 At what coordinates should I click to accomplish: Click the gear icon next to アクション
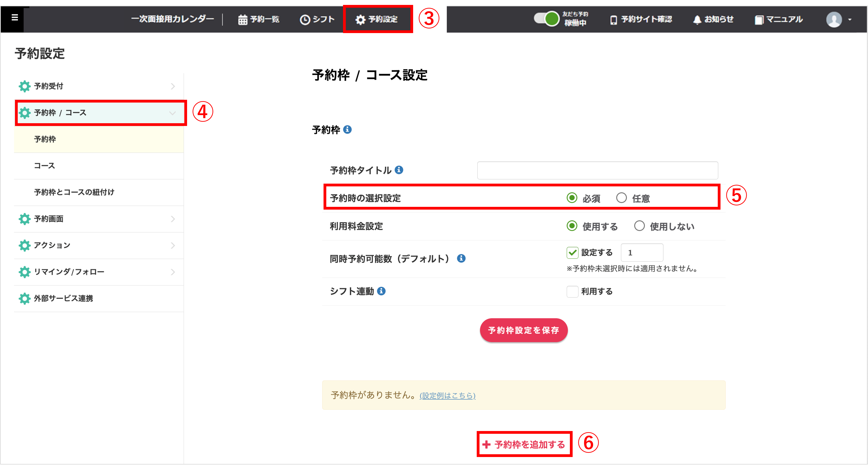[24, 245]
